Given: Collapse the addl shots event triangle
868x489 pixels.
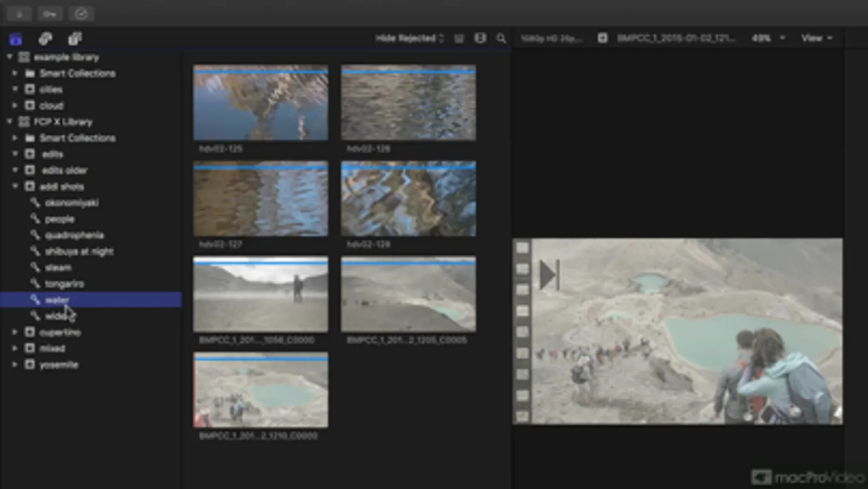Looking at the screenshot, I should tap(15, 186).
